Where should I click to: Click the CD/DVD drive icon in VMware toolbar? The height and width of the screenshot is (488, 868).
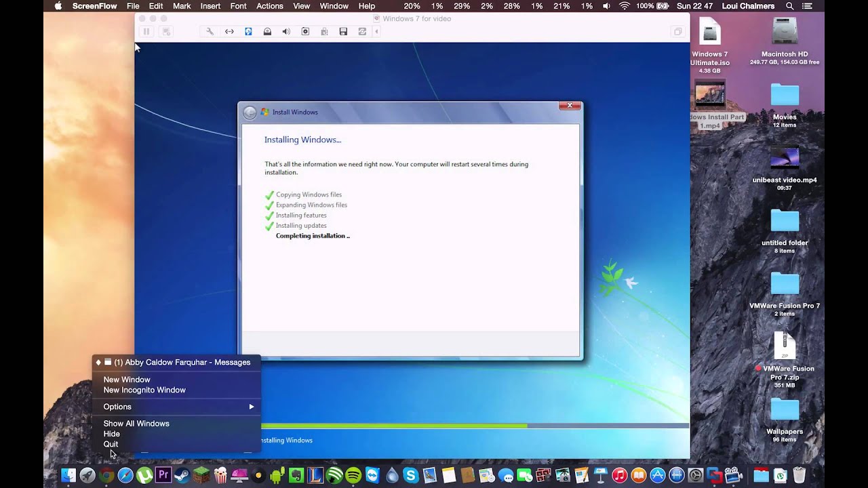267,31
